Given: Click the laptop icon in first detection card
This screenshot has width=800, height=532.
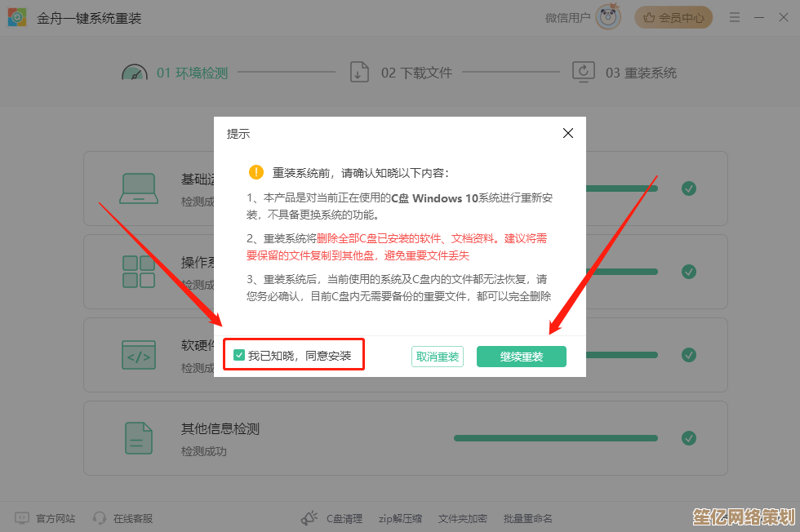Looking at the screenshot, I should 139,188.
